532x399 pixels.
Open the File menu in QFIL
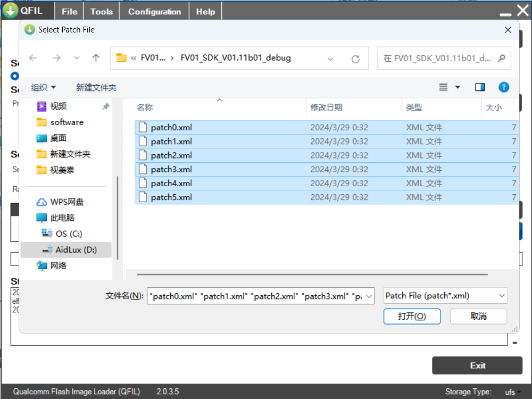coord(70,12)
